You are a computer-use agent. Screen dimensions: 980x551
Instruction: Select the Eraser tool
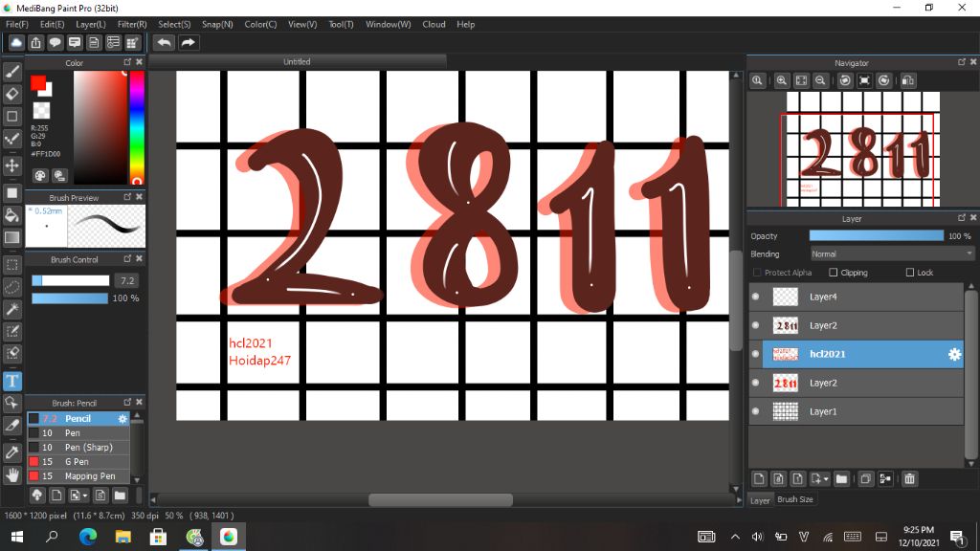11,94
